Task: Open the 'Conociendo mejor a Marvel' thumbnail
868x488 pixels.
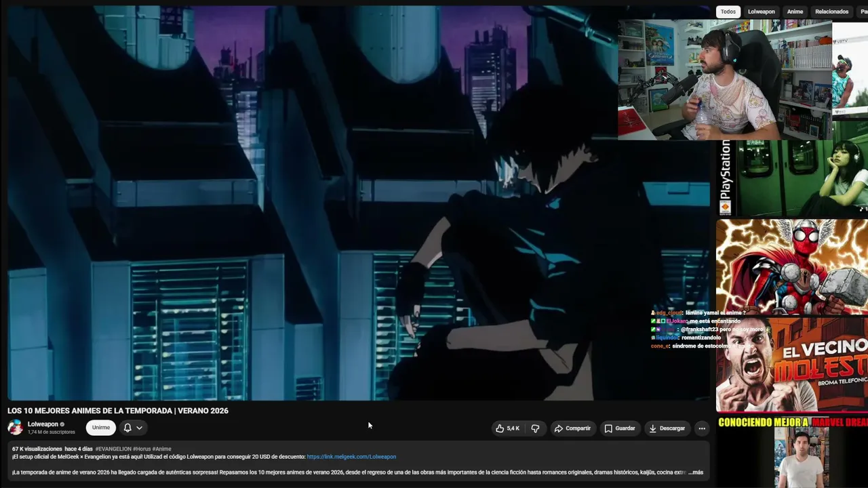Action: [x=792, y=451]
